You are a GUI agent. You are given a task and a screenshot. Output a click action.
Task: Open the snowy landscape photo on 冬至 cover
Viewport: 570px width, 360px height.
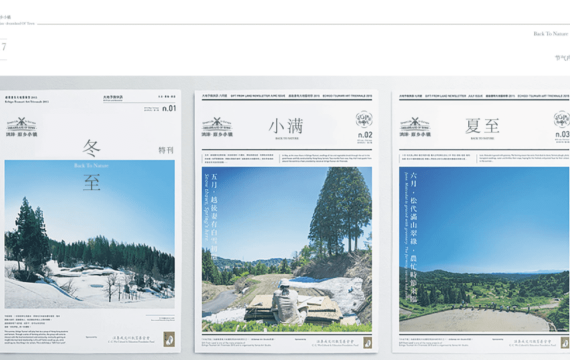tap(89, 234)
